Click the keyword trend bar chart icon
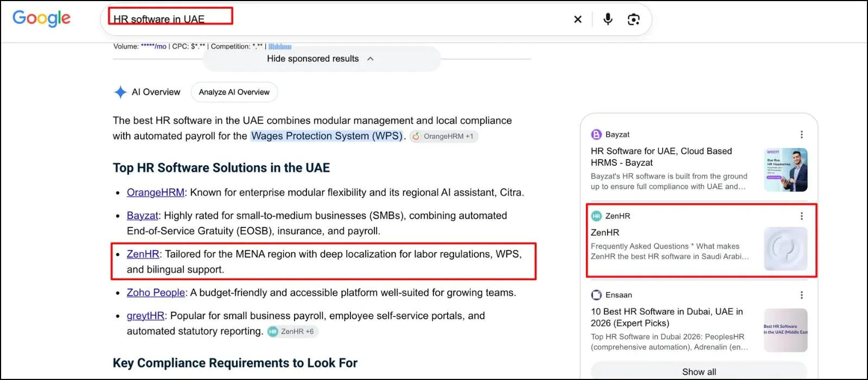Viewport: 868px width, 380px height. pyautogui.click(x=280, y=47)
